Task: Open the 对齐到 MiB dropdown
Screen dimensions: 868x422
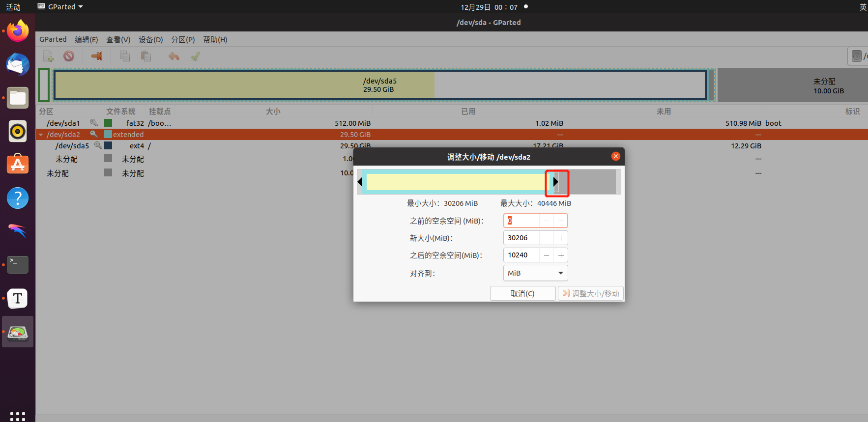Action: pos(535,273)
